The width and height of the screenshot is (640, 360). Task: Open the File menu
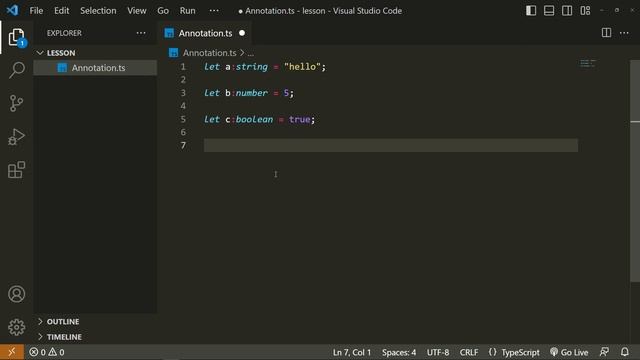36,11
